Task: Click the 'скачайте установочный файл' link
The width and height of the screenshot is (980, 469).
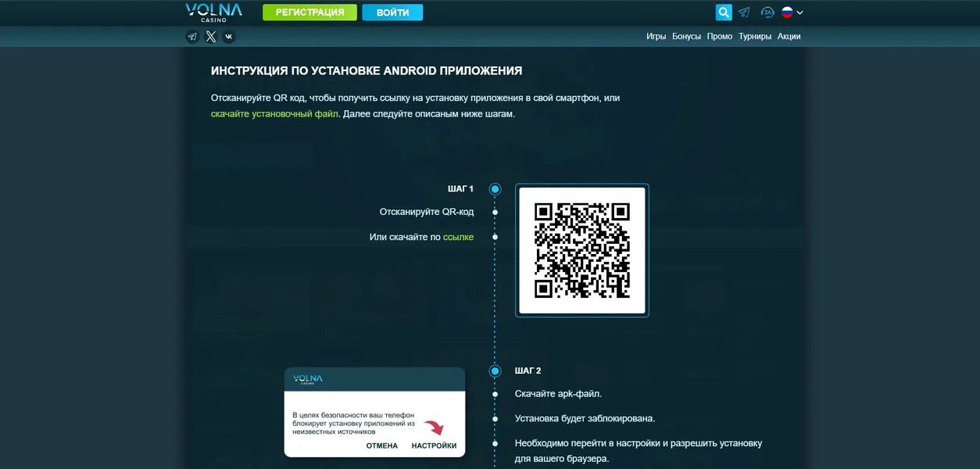Action: (x=274, y=114)
